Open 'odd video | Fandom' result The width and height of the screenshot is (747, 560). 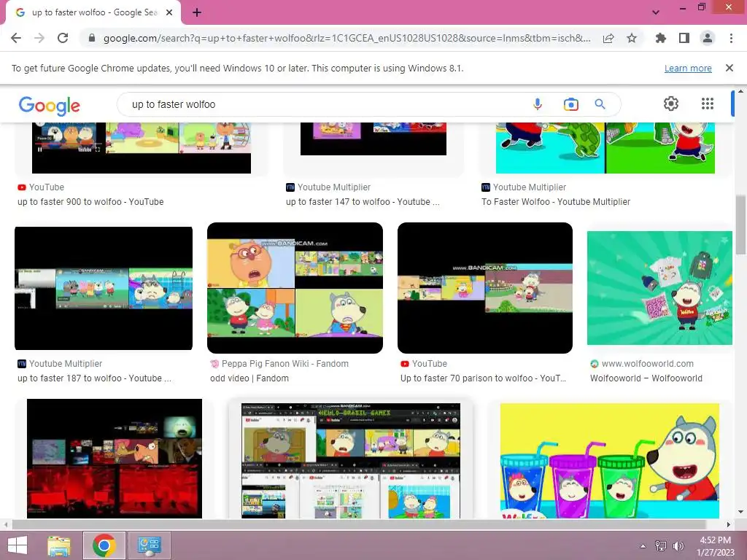coord(249,378)
